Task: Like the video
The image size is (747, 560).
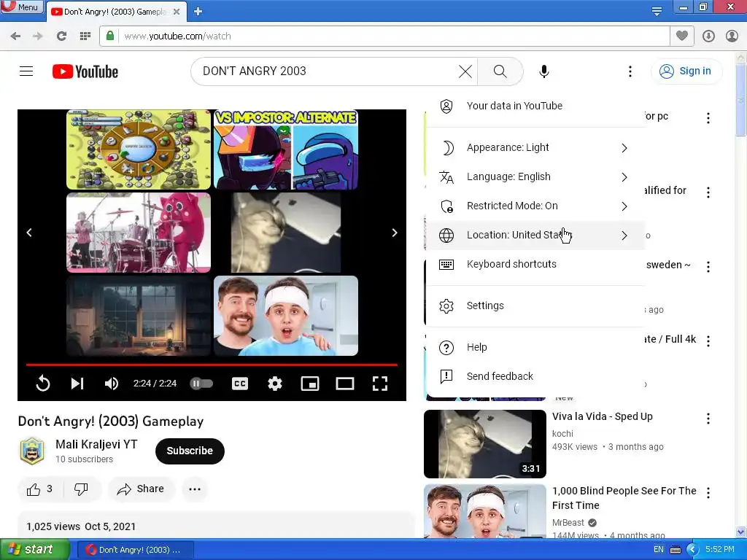Action: (40, 489)
